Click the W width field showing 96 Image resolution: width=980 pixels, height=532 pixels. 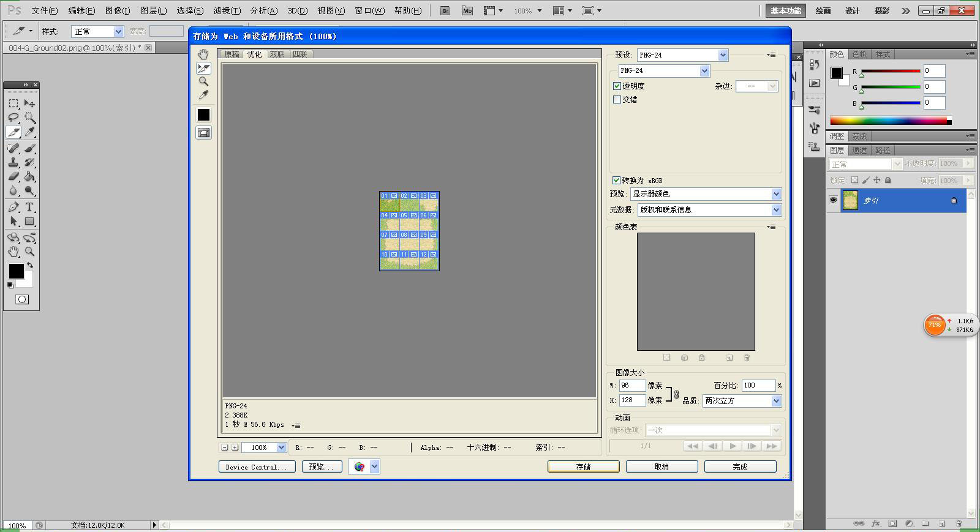pos(632,386)
